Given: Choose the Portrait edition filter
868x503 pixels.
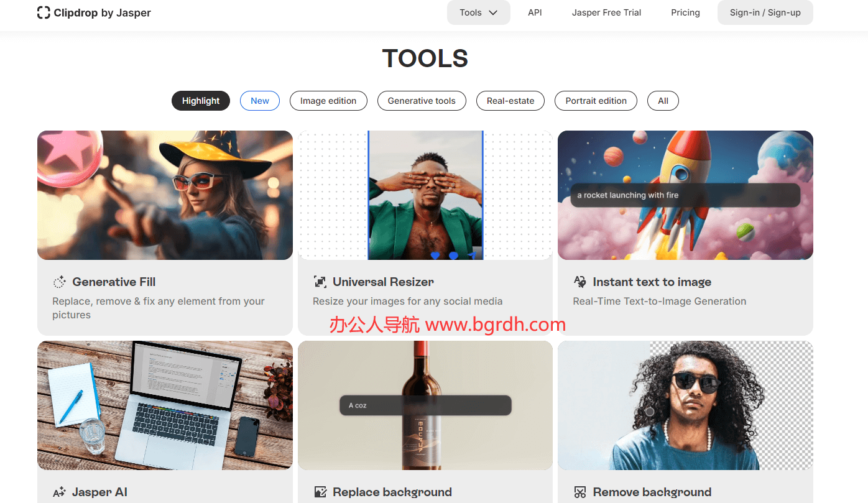Looking at the screenshot, I should (595, 101).
